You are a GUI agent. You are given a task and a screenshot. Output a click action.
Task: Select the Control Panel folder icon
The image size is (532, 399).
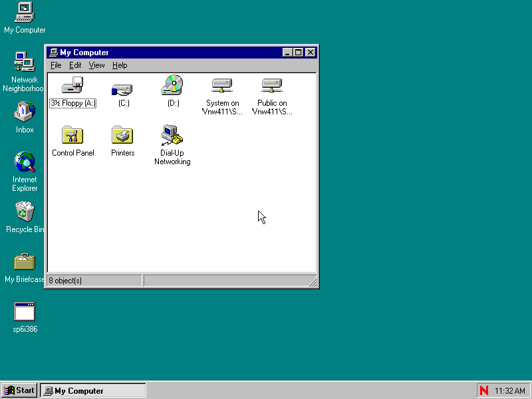click(72, 136)
